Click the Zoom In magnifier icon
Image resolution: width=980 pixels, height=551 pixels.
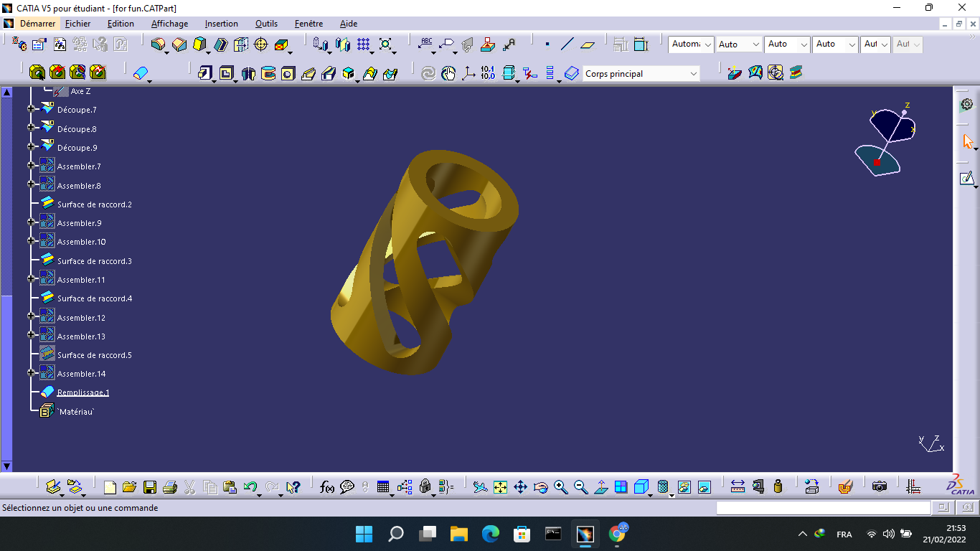pyautogui.click(x=561, y=487)
